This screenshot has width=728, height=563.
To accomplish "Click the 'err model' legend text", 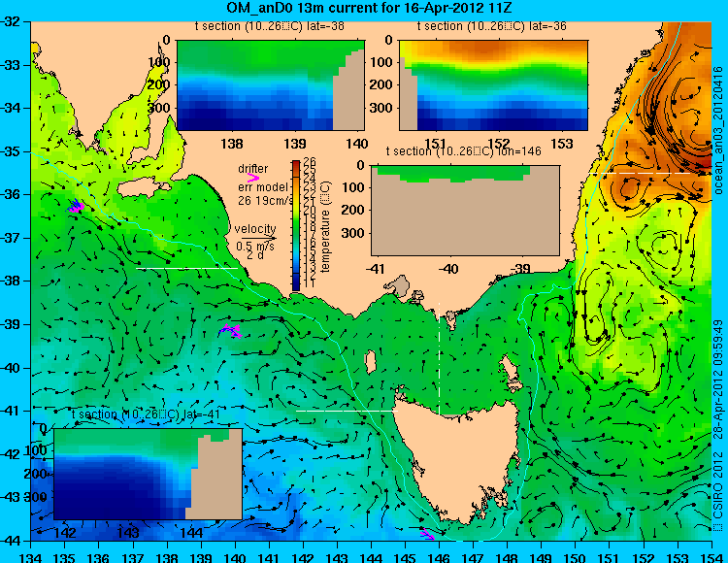I will tap(263, 187).
